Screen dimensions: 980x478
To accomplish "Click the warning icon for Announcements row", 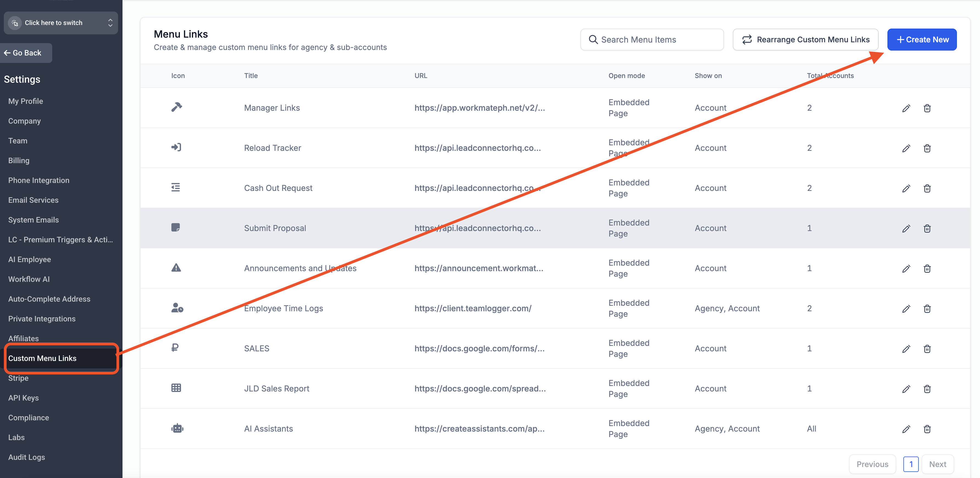I will point(176,268).
